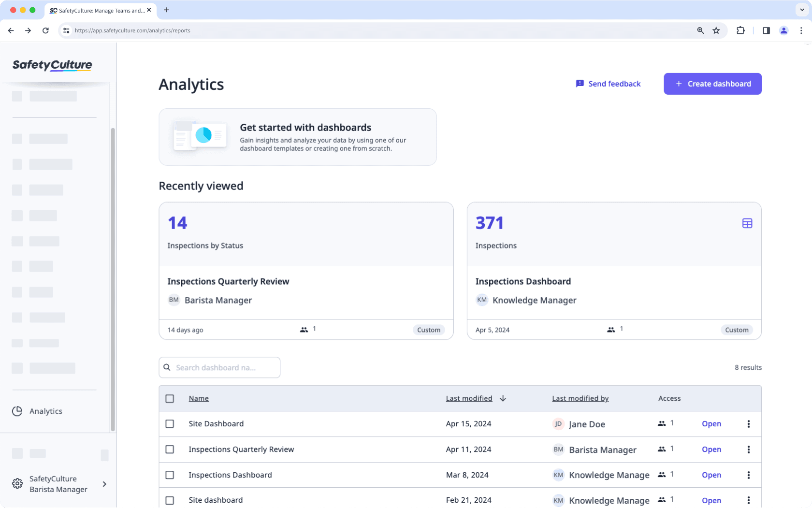Click the gear icon next to Barista Manager
The height and width of the screenshot is (508, 812).
[x=17, y=483]
